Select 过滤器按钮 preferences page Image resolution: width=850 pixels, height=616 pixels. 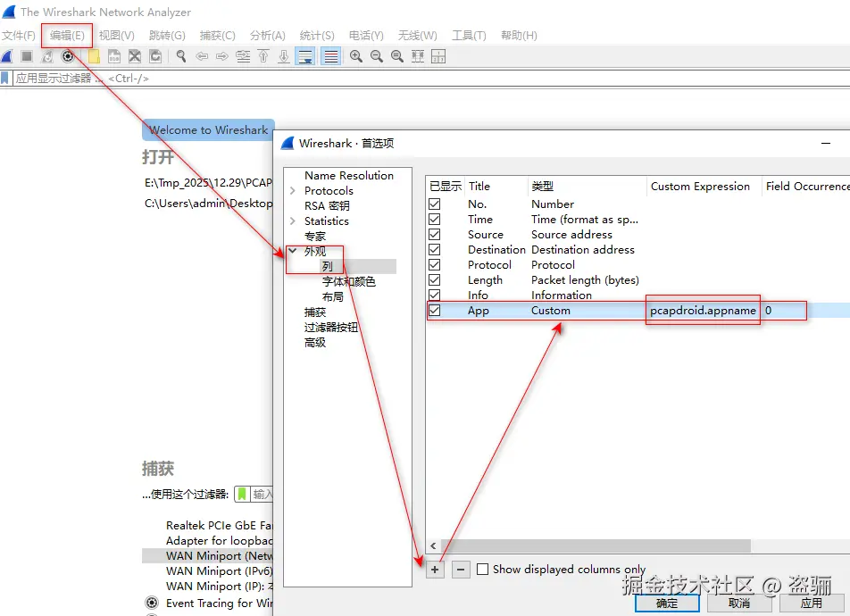(x=330, y=327)
